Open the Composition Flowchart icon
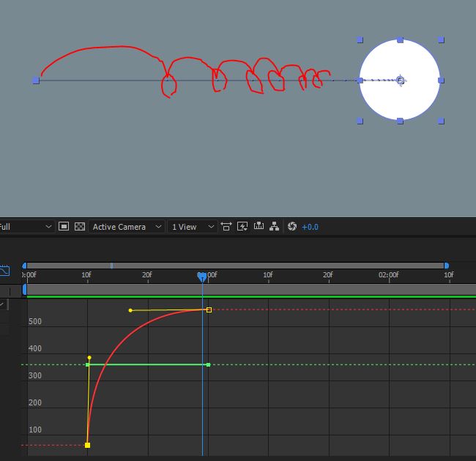The image size is (476, 461). click(274, 226)
